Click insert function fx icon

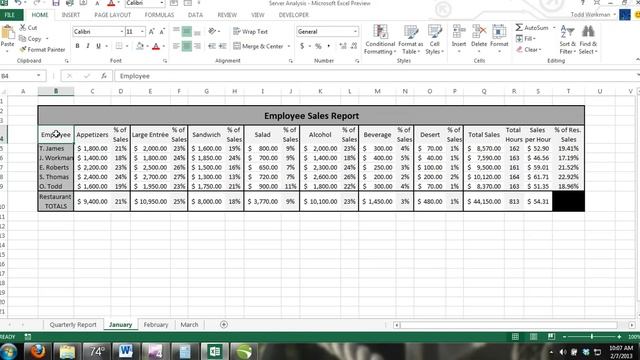click(104, 76)
